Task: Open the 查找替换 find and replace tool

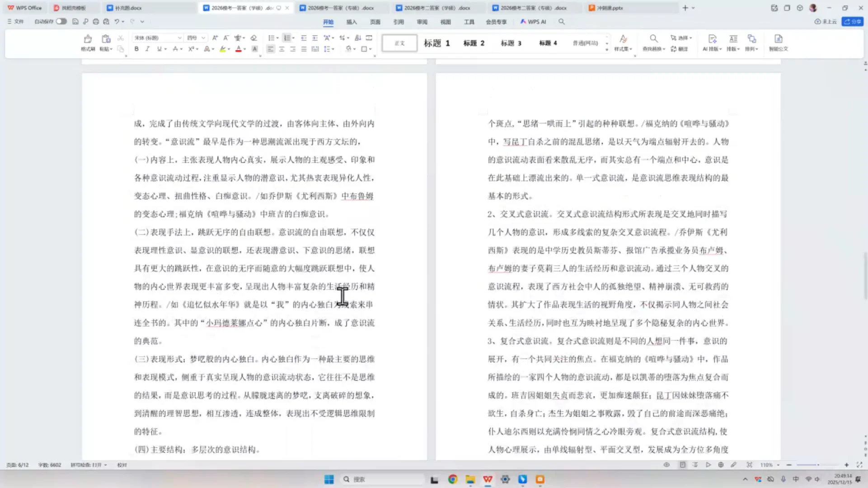Action: [x=653, y=43]
